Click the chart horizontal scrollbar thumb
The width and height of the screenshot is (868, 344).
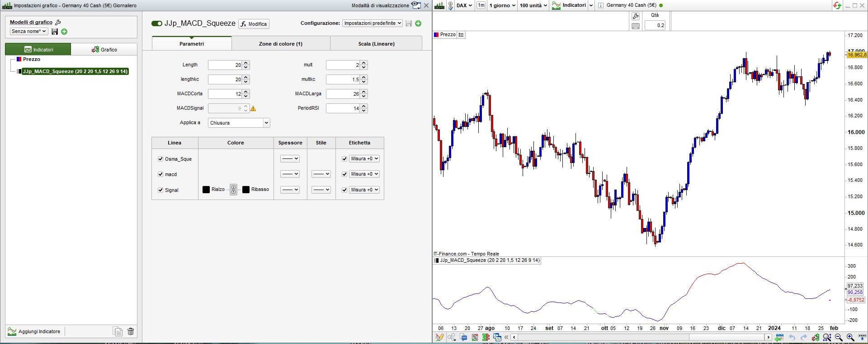726,337
